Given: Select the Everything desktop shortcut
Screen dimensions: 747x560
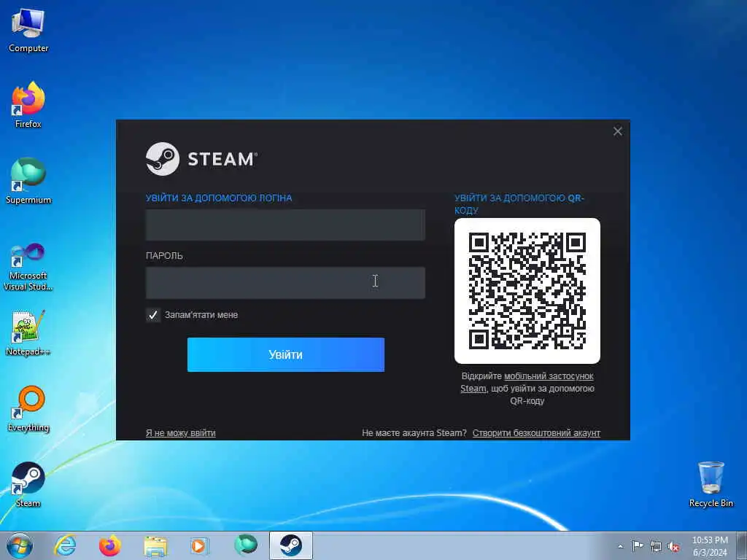Looking at the screenshot, I should (x=28, y=409).
